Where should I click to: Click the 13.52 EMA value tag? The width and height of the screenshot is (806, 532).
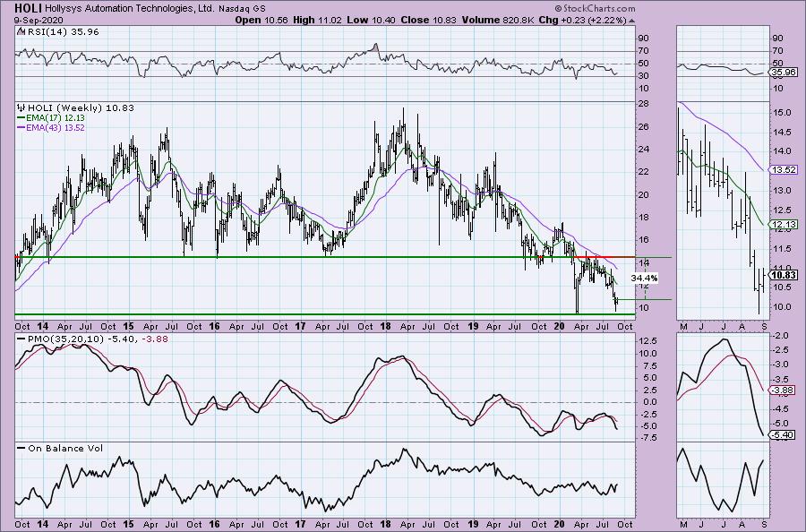coord(784,169)
